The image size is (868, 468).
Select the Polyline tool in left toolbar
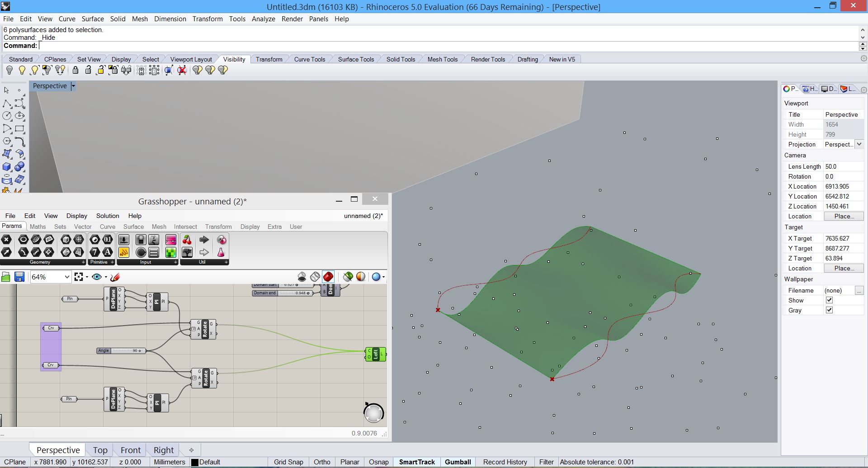(7, 103)
